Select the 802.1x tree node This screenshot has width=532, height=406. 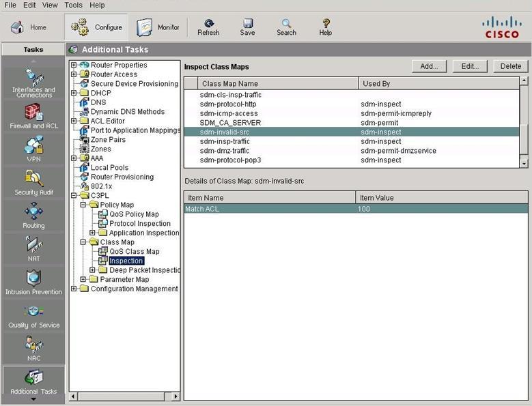(x=101, y=186)
